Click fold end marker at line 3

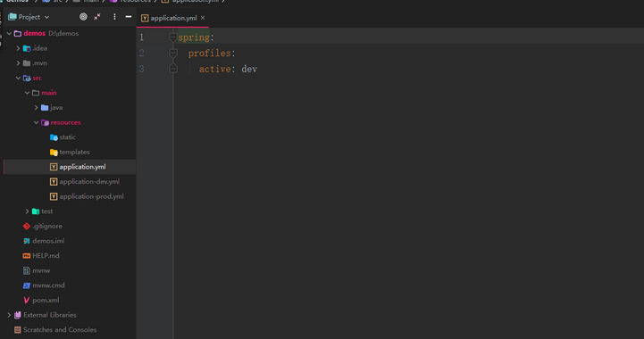coord(173,69)
